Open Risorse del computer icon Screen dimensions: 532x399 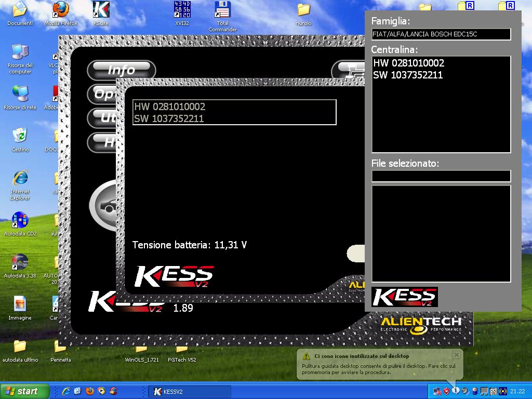[20, 59]
